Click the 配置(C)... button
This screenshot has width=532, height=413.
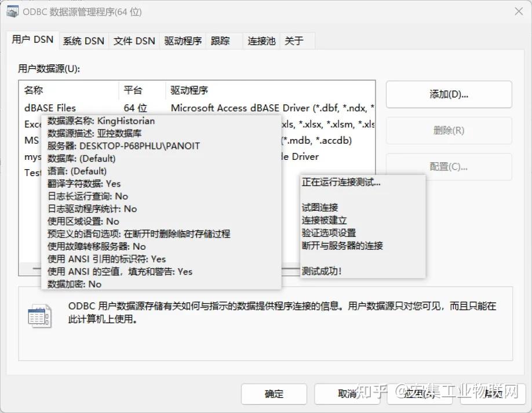tap(449, 167)
